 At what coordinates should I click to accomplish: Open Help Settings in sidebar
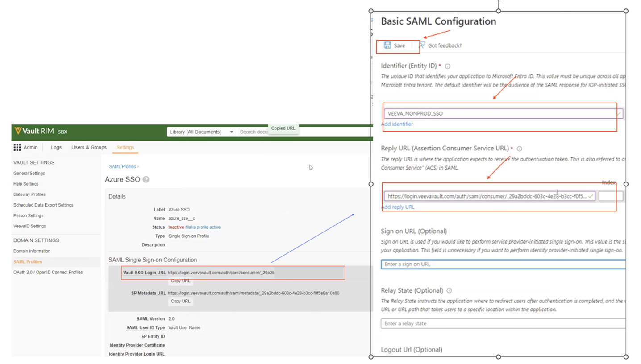click(26, 184)
